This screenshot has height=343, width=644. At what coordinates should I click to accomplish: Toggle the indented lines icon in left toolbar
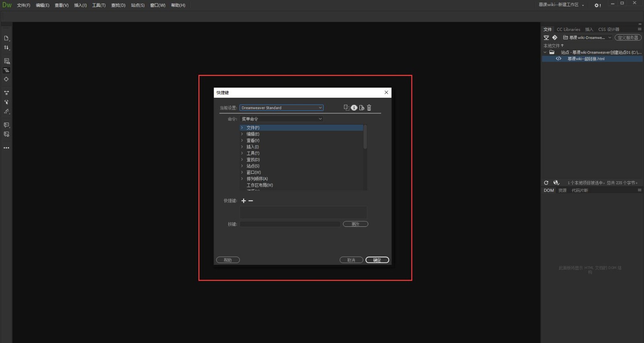tap(6, 70)
